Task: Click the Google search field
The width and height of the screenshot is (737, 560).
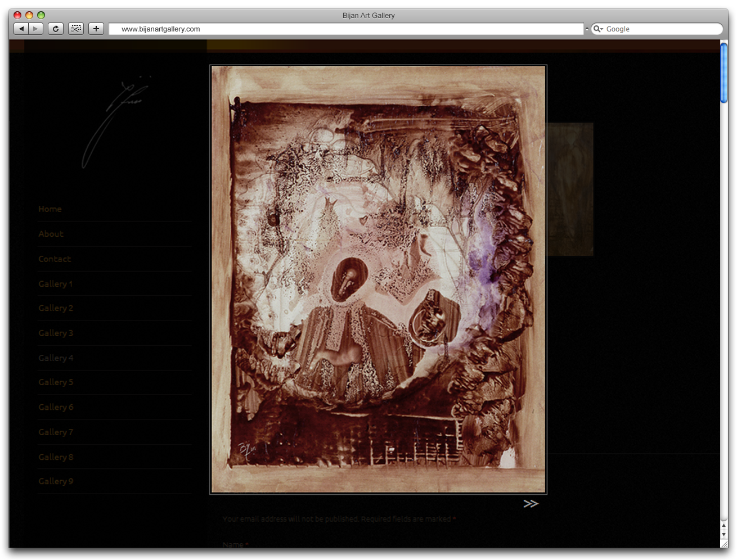Action: click(x=657, y=29)
